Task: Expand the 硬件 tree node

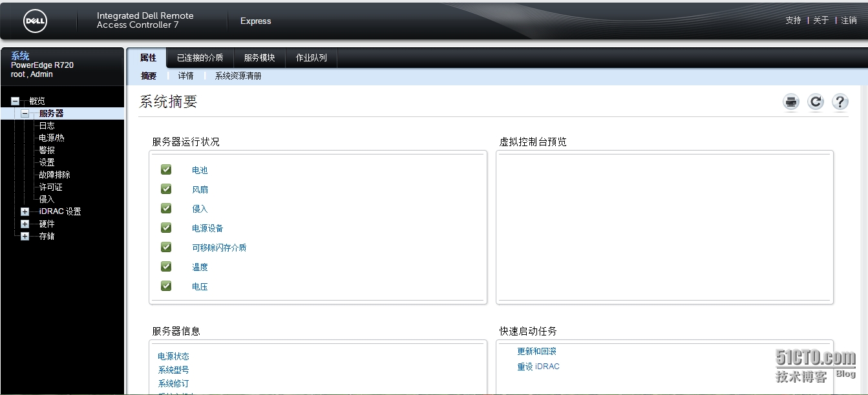Action: pyautogui.click(x=25, y=224)
